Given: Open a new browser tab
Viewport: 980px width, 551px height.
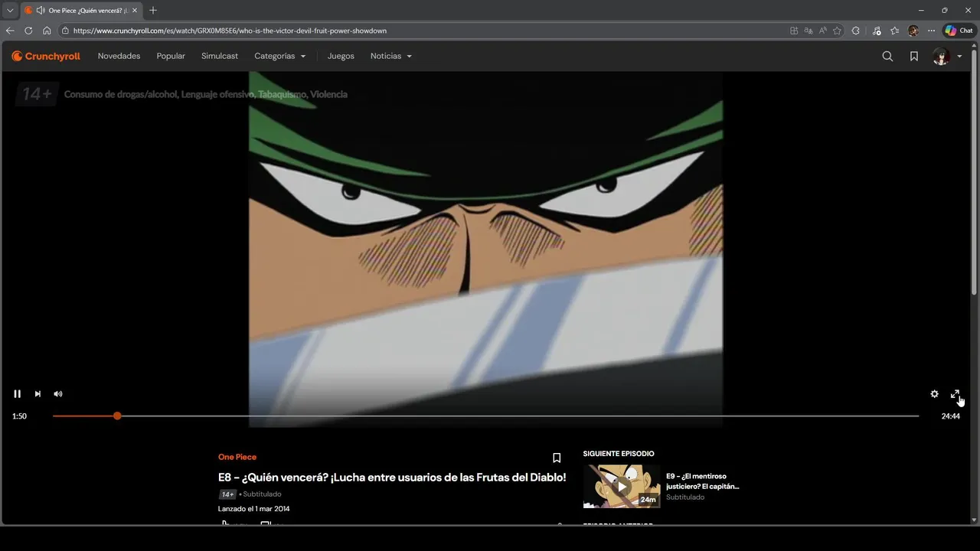Looking at the screenshot, I should coord(153,11).
